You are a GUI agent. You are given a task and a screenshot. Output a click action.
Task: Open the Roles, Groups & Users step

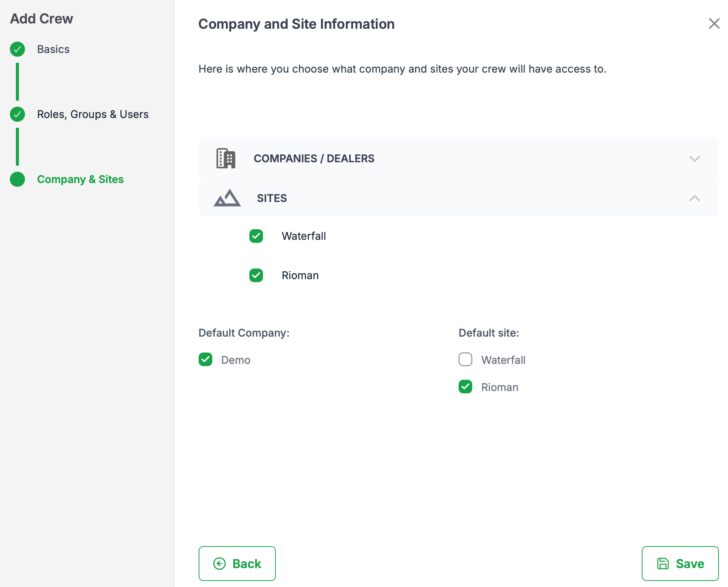(93, 114)
